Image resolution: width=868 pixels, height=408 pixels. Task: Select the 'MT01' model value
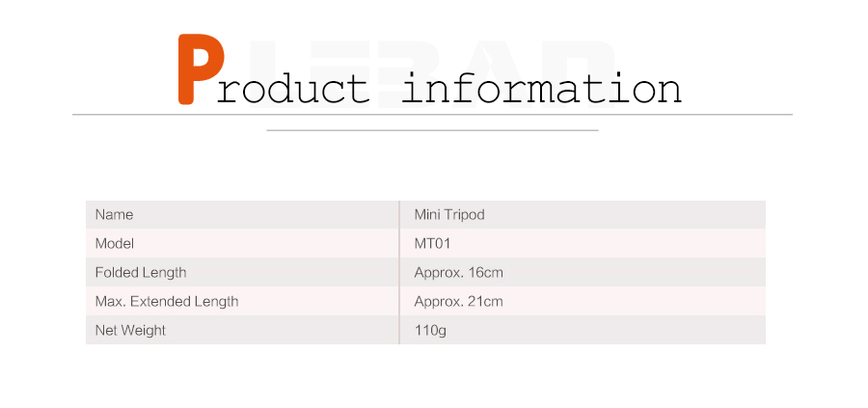click(x=432, y=243)
